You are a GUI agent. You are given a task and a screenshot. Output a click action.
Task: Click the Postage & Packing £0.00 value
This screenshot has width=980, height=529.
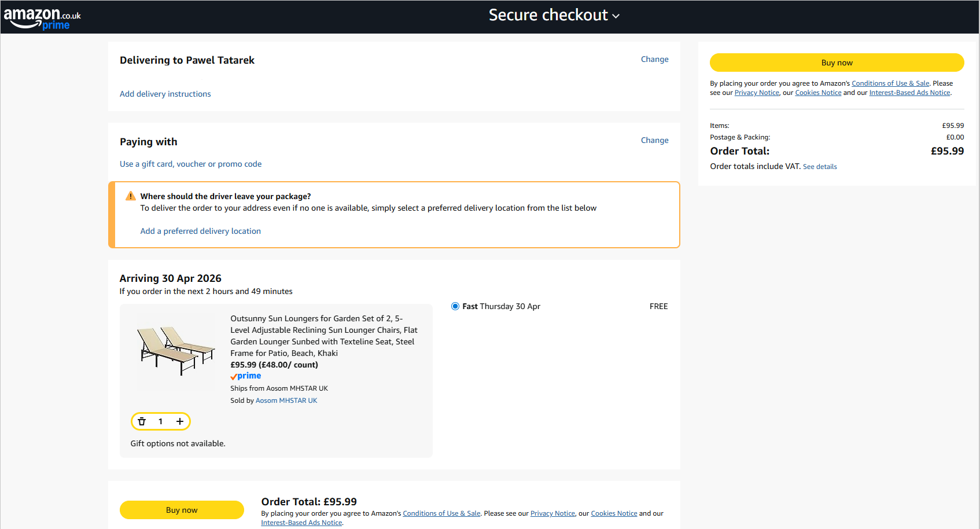(955, 137)
